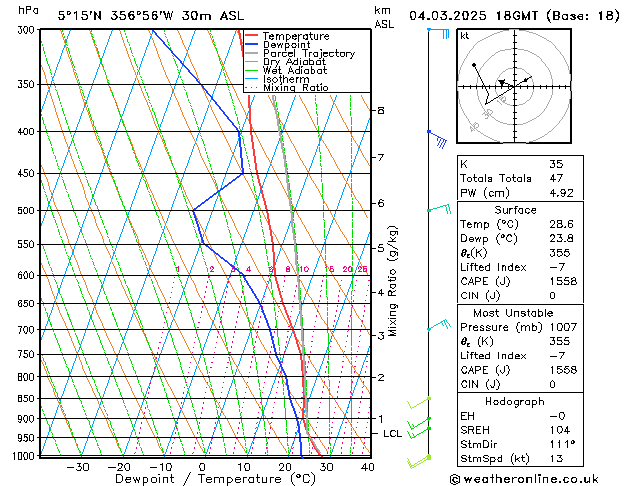629x486 pixels.
Task: Click the wind barb at 300 hPa
Action: 438,33
